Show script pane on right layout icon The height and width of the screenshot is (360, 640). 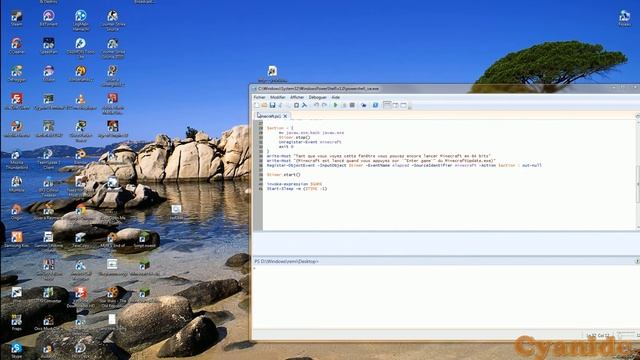[x=395, y=105]
